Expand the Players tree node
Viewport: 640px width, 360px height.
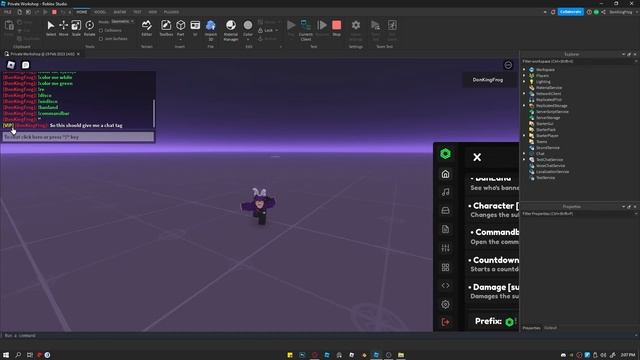(524, 76)
